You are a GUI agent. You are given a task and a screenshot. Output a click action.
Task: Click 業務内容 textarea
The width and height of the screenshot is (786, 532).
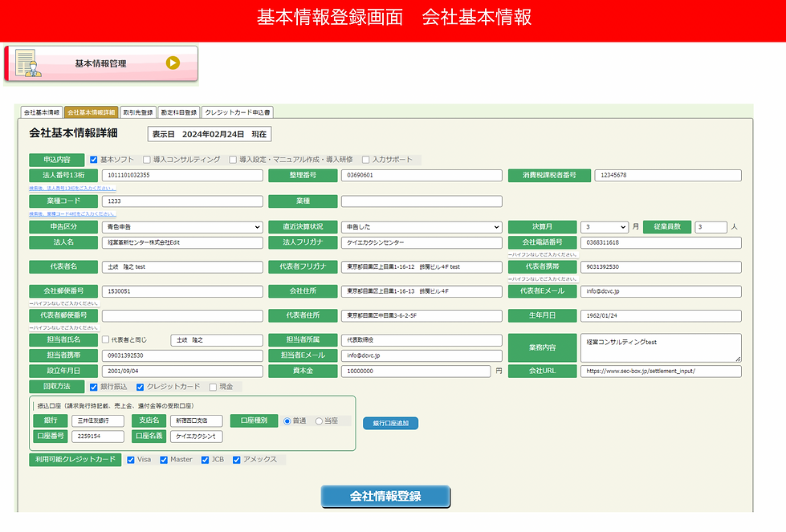click(662, 347)
